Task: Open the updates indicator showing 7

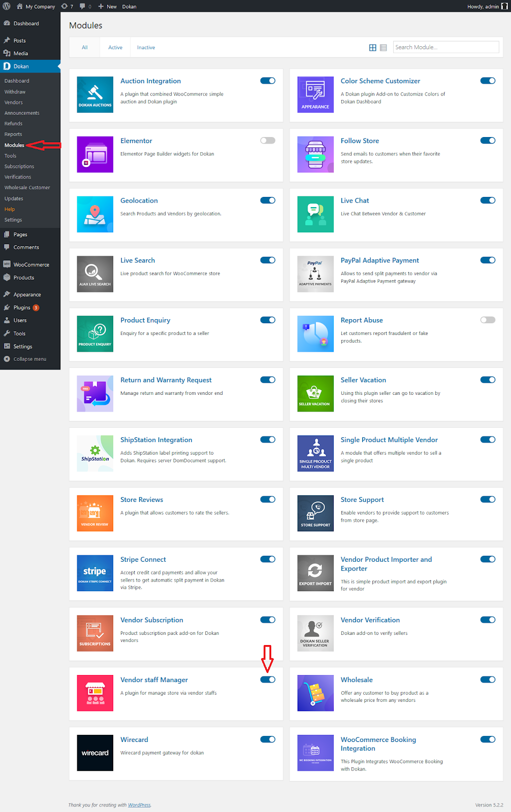Action: [67, 7]
